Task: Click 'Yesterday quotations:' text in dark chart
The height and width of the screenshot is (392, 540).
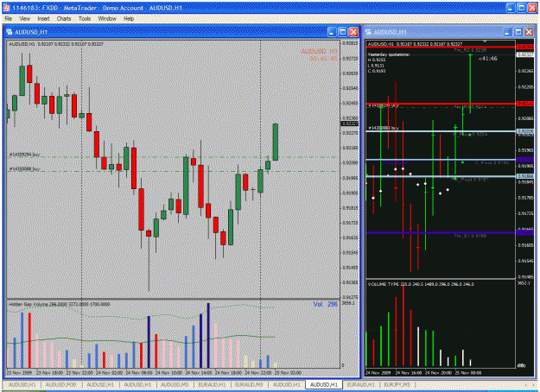Action: (x=389, y=54)
